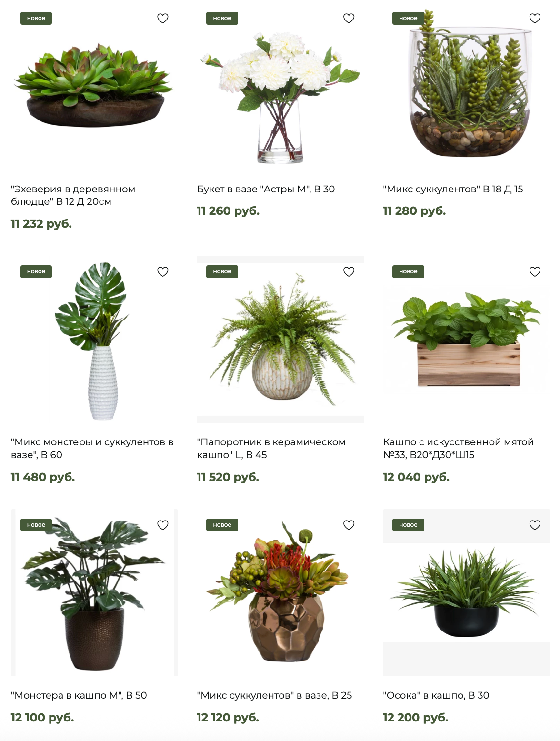Click heart on Кашпо с искусственной мятой

click(x=535, y=272)
